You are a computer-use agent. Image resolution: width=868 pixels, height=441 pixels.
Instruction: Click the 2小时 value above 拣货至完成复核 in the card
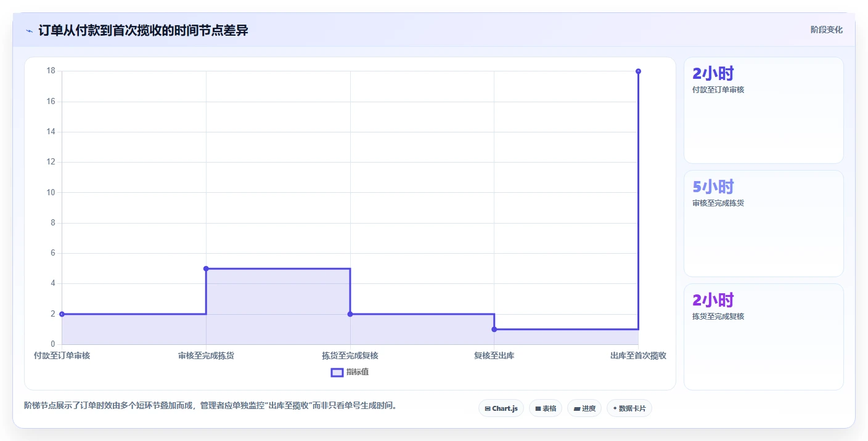[713, 300]
